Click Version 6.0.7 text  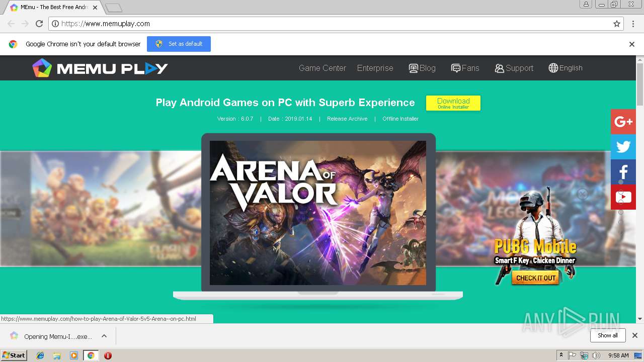[x=235, y=119]
